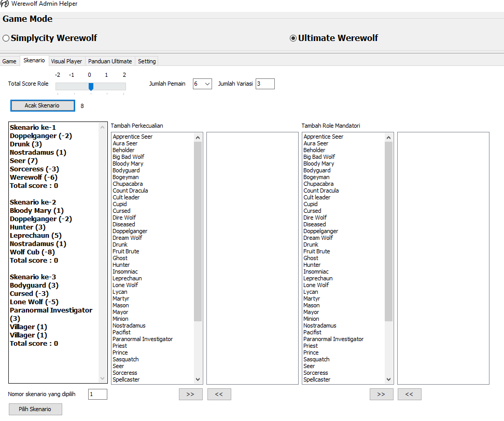Open the Visual Player tab
The height and width of the screenshot is (421, 504).
(x=66, y=61)
